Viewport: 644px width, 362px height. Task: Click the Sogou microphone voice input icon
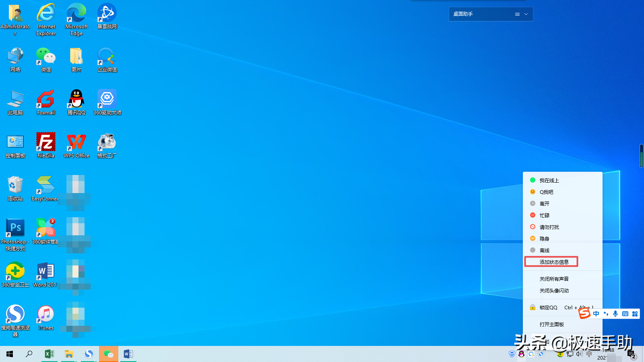[615, 314]
